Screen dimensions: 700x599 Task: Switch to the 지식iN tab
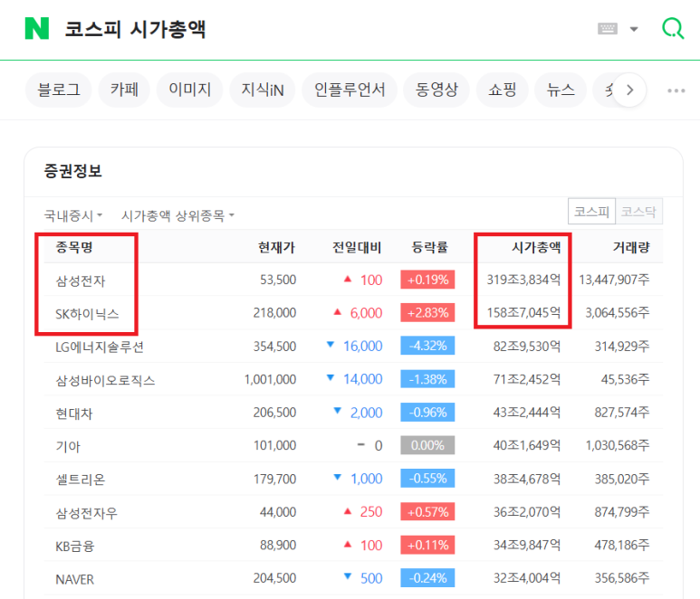click(x=263, y=90)
